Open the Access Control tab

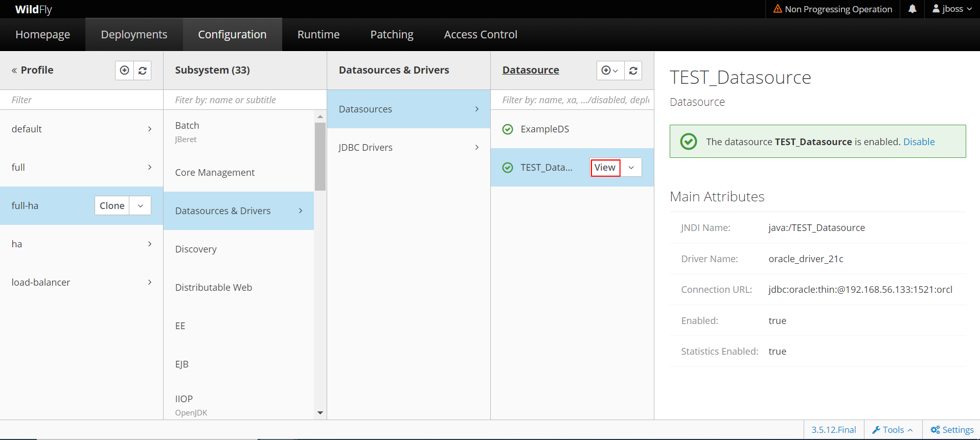(481, 35)
